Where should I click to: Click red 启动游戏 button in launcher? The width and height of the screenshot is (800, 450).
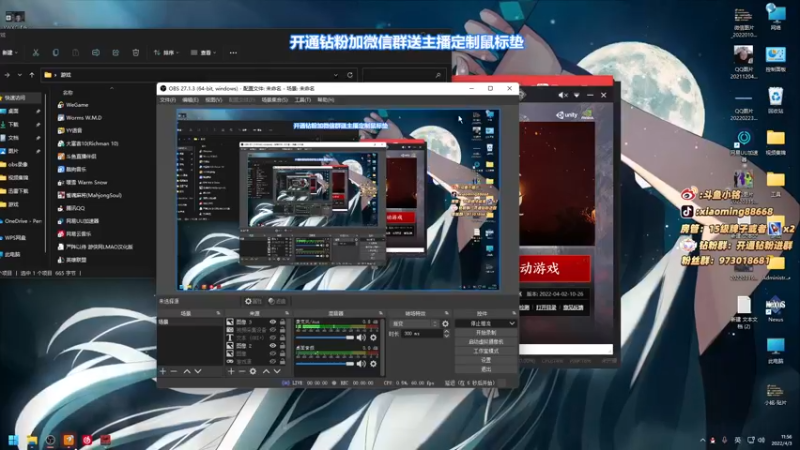(x=555, y=268)
